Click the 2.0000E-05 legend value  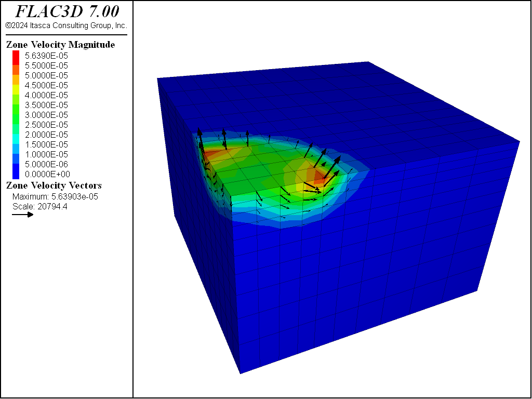pos(46,135)
